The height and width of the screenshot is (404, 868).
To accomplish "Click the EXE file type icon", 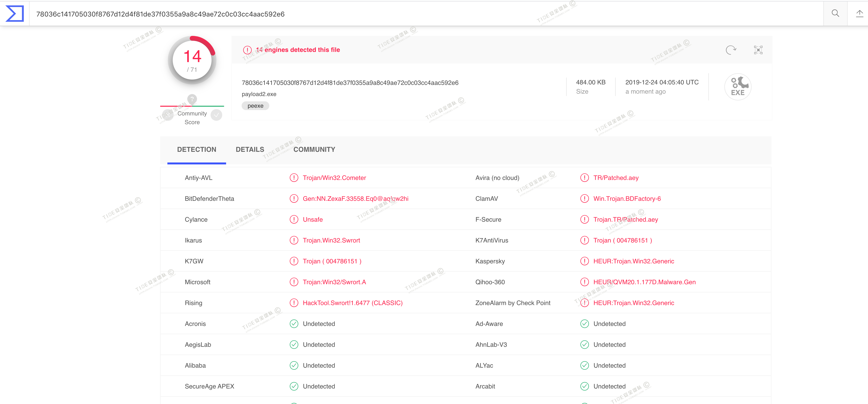I will [737, 87].
